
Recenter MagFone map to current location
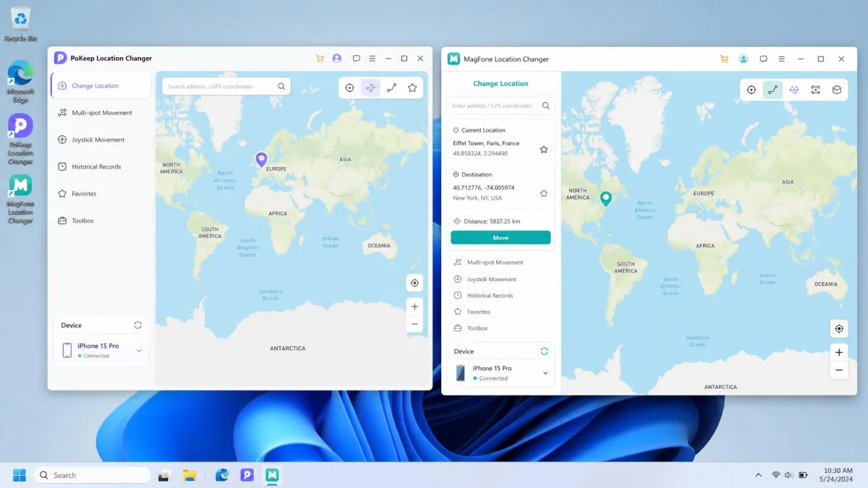tap(839, 329)
